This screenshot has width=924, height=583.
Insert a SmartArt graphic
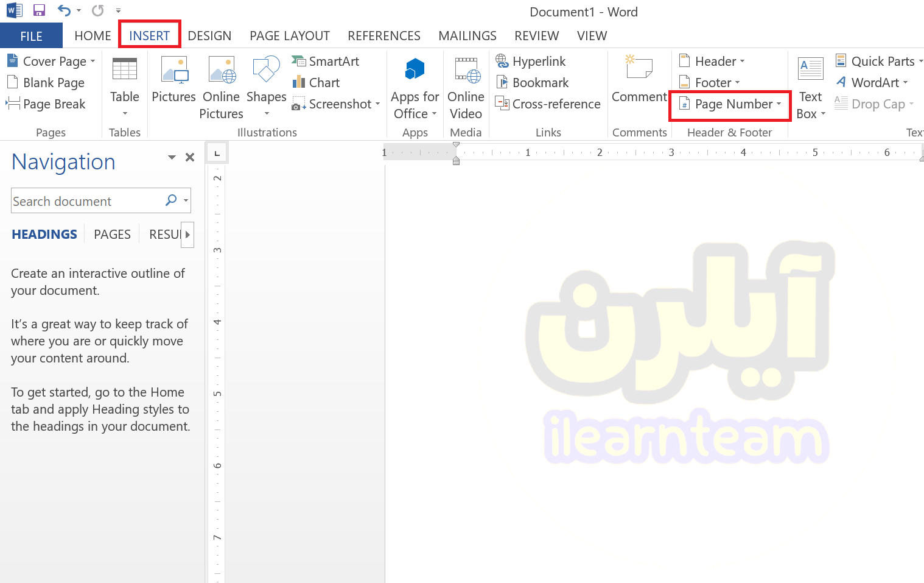pyautogui.click(x=326, y=62)
